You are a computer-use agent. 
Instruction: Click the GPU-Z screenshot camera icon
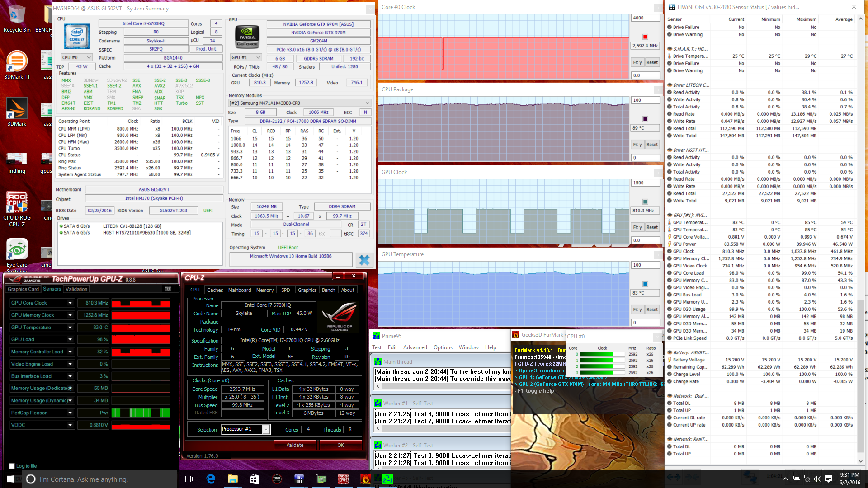pos(168,289)
